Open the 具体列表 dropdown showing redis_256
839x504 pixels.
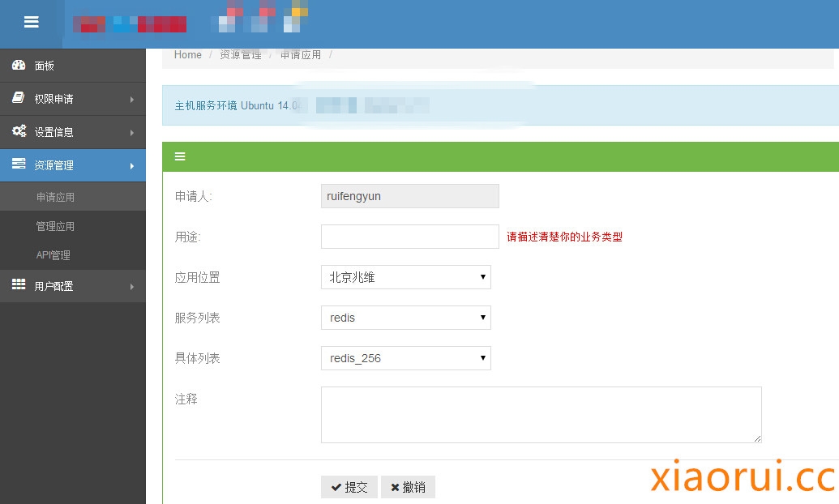(x=405, y=358)
